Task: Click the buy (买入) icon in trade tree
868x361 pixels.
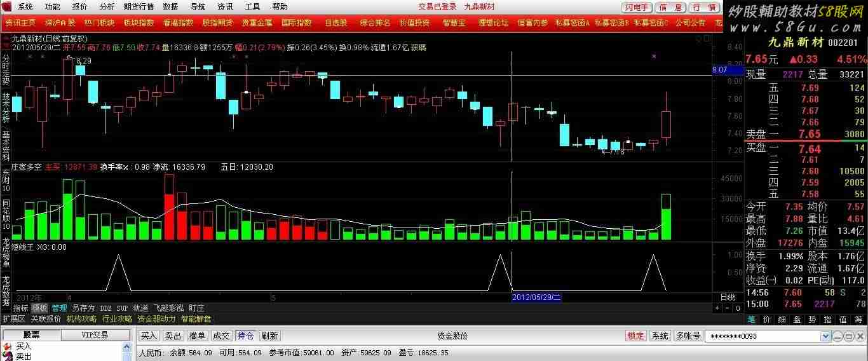Action: (8, 346)
